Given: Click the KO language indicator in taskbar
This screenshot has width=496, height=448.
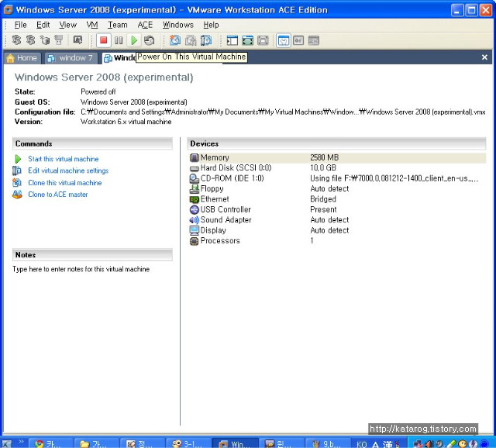Looking at the screenshot, I should (x=362, y=444).
